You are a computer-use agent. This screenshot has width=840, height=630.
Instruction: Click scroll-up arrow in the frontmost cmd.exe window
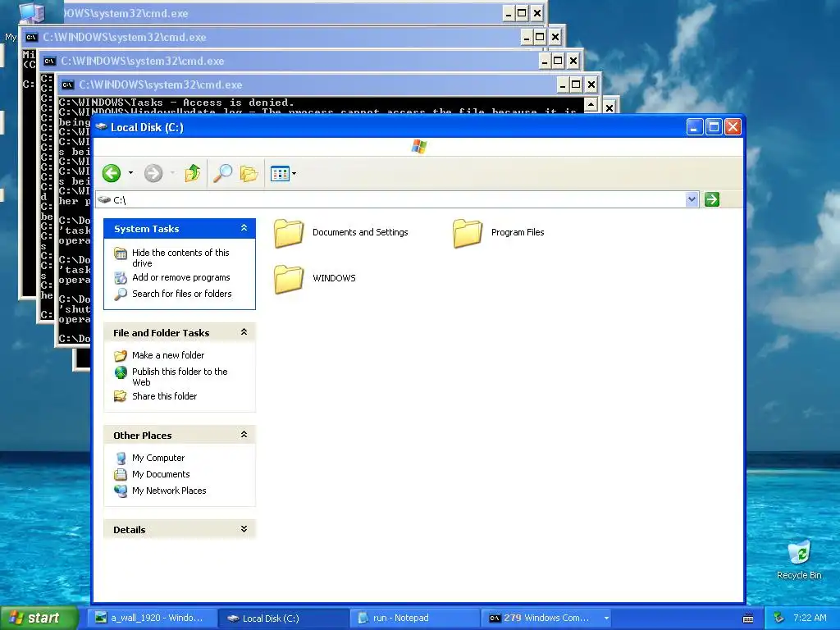click(x=591, y=104)
